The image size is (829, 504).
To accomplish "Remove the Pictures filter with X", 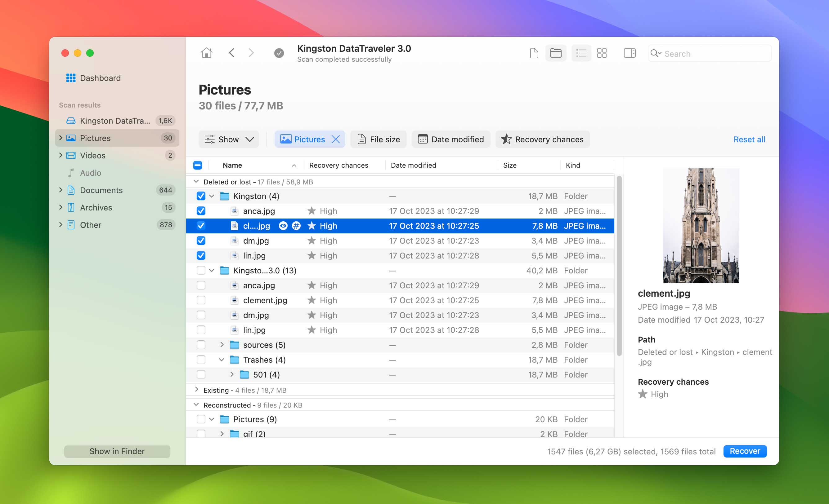I will point(335,139).
